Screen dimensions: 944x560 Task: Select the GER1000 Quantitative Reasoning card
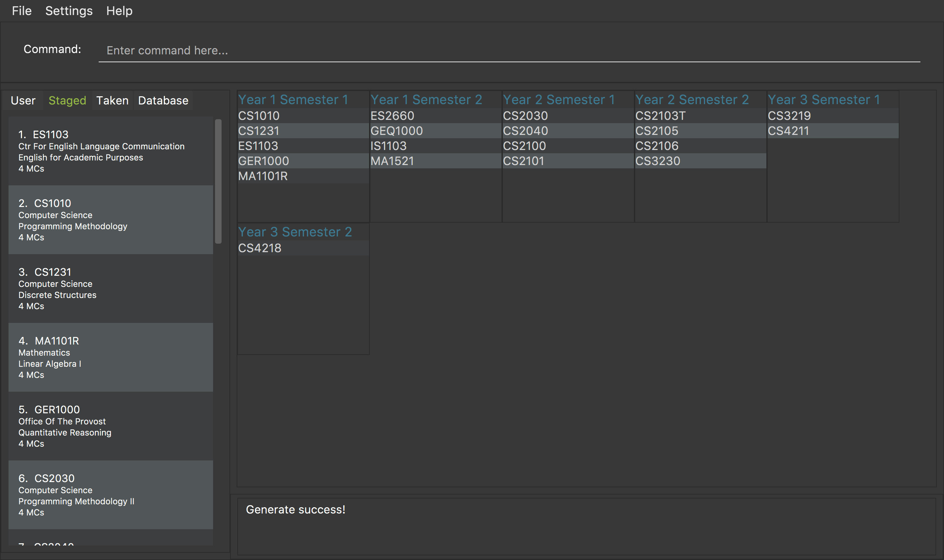[x=111, y=426]
